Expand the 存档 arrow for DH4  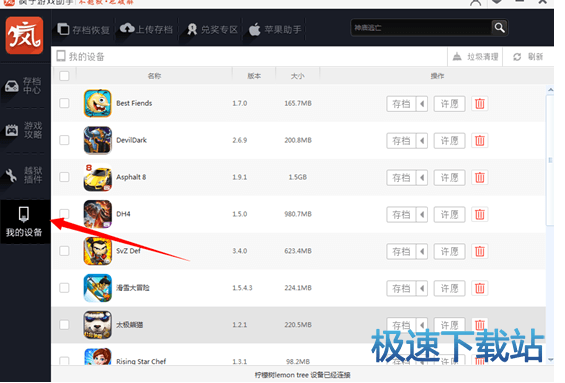pyautogui.click(x=422, y=214)
